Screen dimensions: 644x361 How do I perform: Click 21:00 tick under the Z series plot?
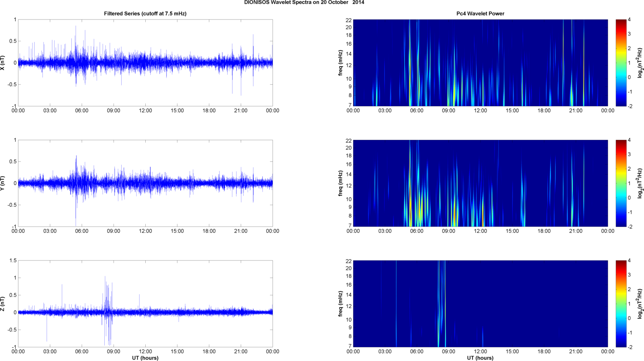pos(241,352)
